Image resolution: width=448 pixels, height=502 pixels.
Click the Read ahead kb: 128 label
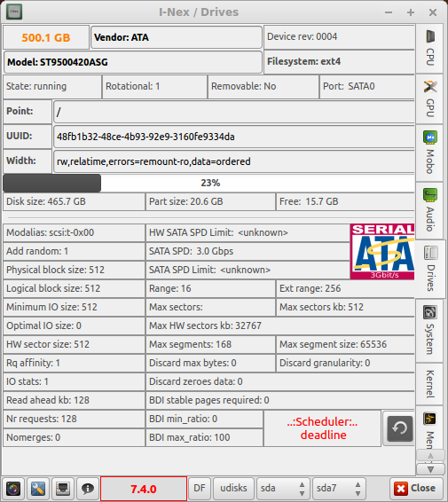[x=74, y=401]
